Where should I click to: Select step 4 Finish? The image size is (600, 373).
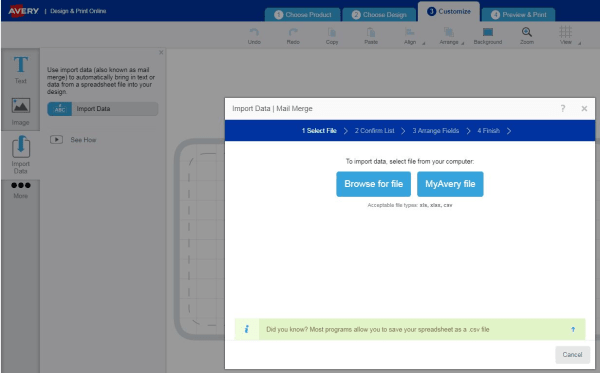tap(488, 131)
